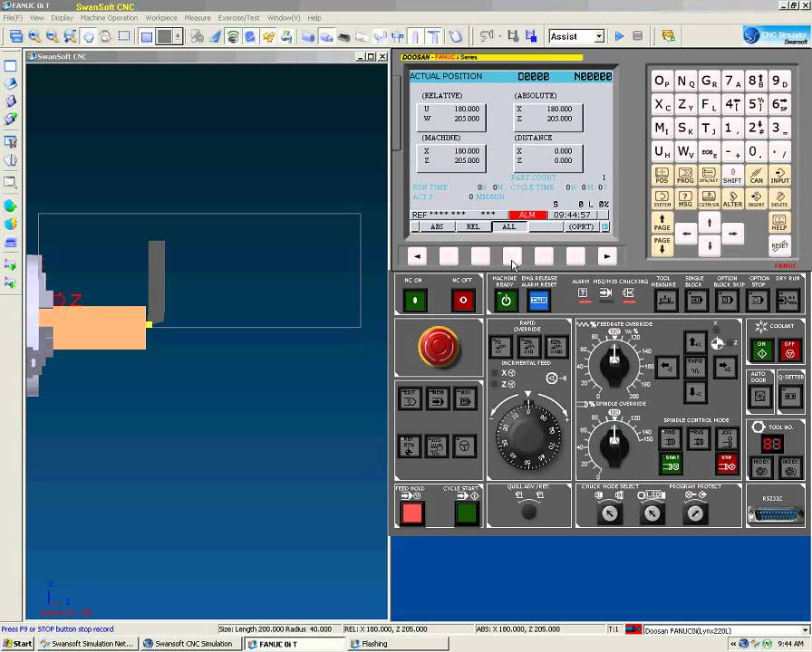Click the red NC OFF button

pos(463,300)
